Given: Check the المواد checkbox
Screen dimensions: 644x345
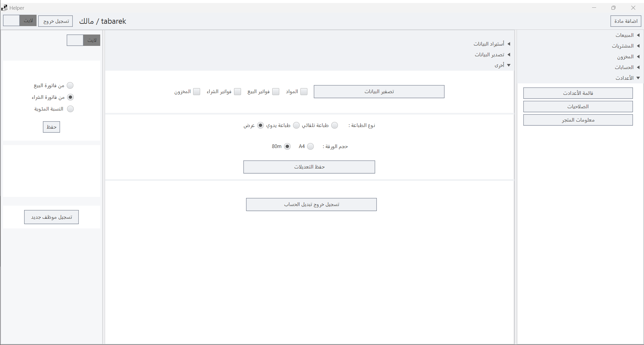Looking at the screenshot, I should pos(304,92).
